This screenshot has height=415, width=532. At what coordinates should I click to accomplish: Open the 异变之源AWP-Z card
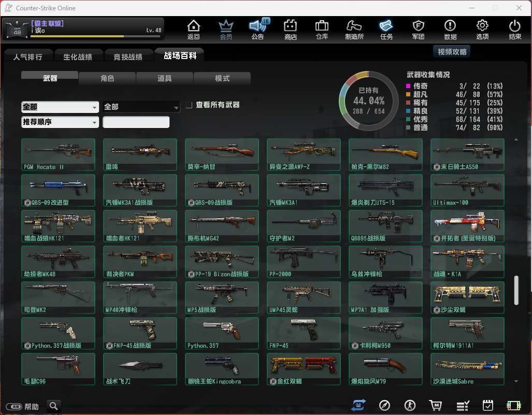tap(304, 154)
